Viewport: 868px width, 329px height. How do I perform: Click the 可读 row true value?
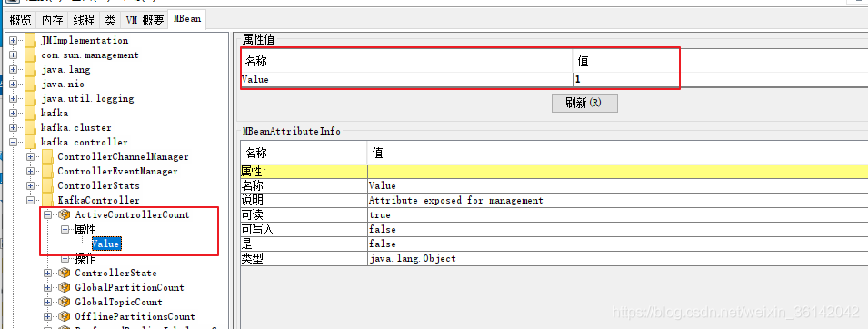point(617,214)
